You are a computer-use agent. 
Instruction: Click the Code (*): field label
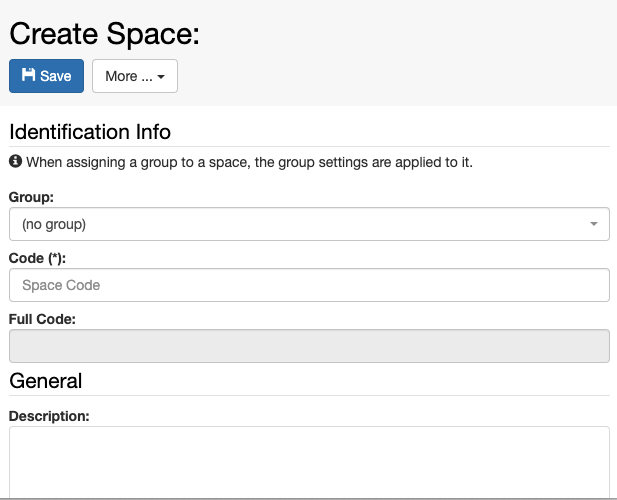tap(37, 258)
